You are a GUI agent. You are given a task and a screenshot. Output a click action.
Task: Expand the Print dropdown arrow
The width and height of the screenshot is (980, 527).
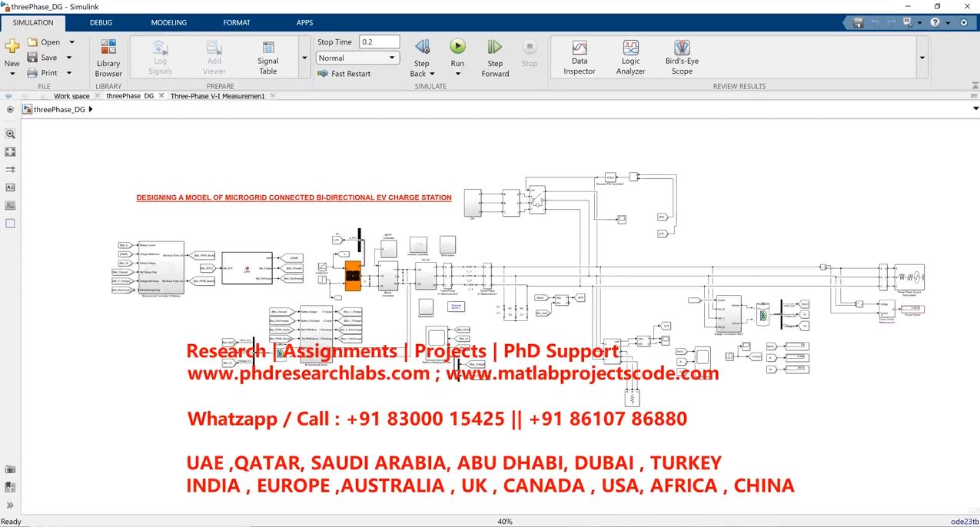tap(69, 73)
